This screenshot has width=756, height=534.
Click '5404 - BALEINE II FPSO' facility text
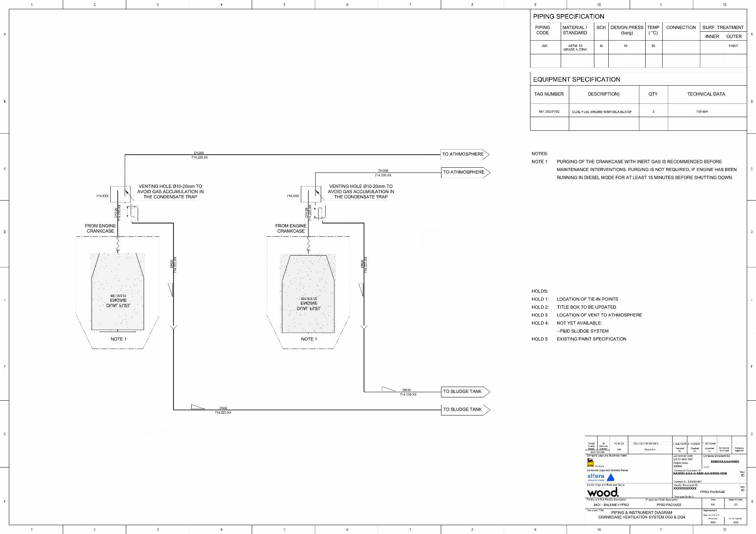click(x=611, y=505)
